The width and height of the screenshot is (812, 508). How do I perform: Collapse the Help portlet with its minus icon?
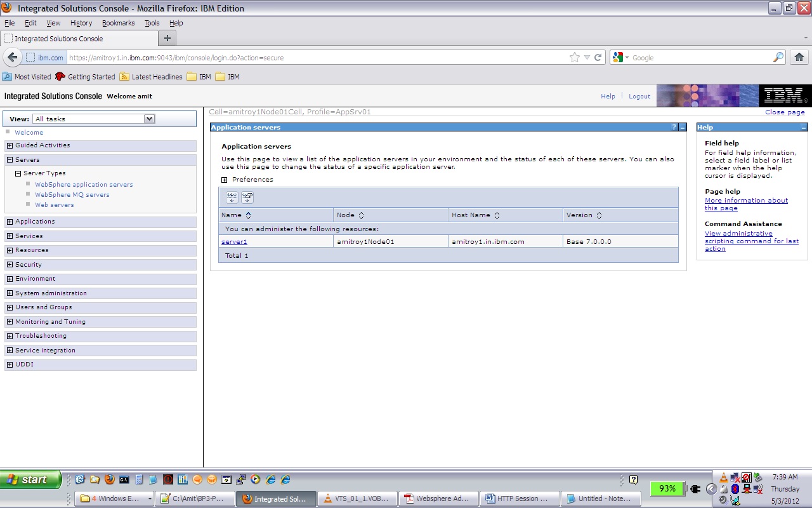coord(804,128)
